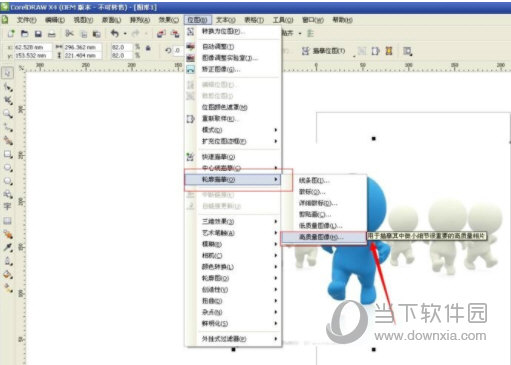Click the Import icon in toolbar
Screen dimensions: 511x365
161,34
